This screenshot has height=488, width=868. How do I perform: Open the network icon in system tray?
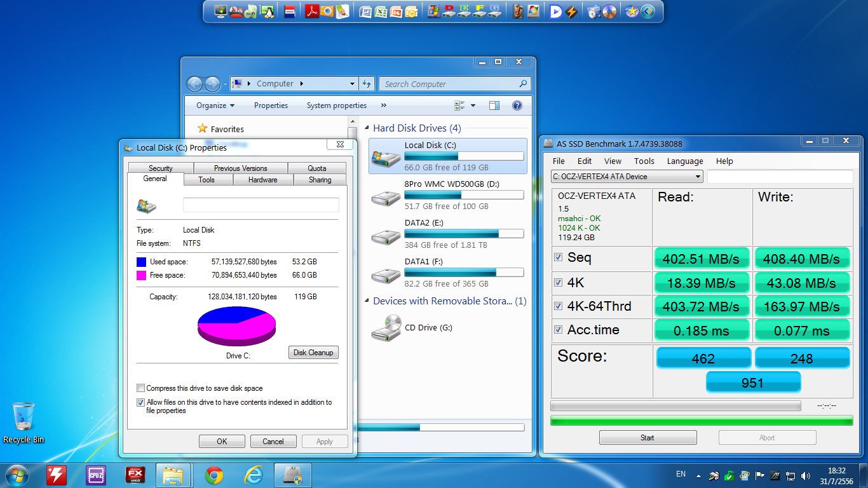[790, 475]
